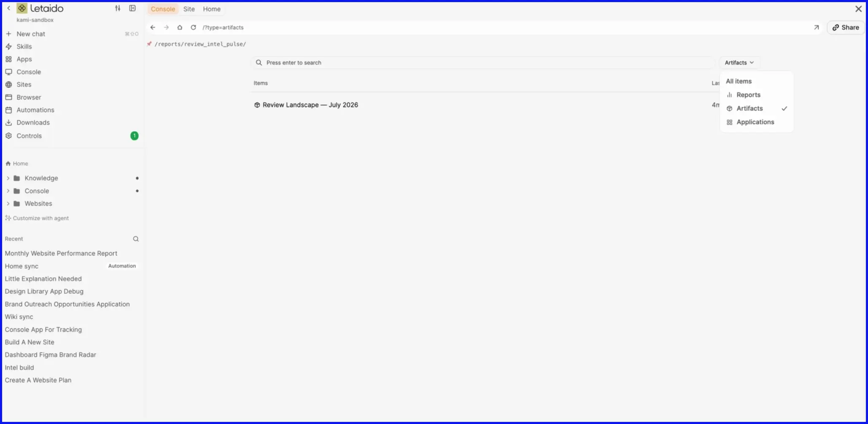Collapse the Artifacts filter dropdown

(739, 62)
